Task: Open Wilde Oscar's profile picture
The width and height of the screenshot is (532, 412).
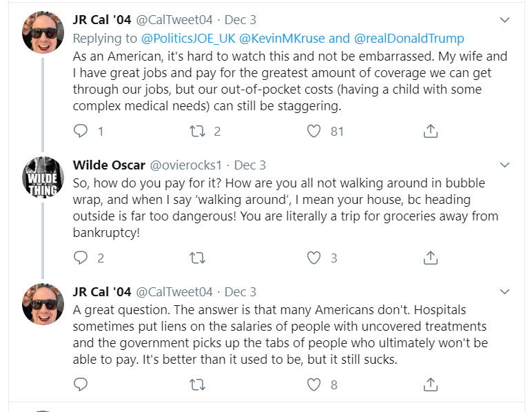Action: coord(43,177)
